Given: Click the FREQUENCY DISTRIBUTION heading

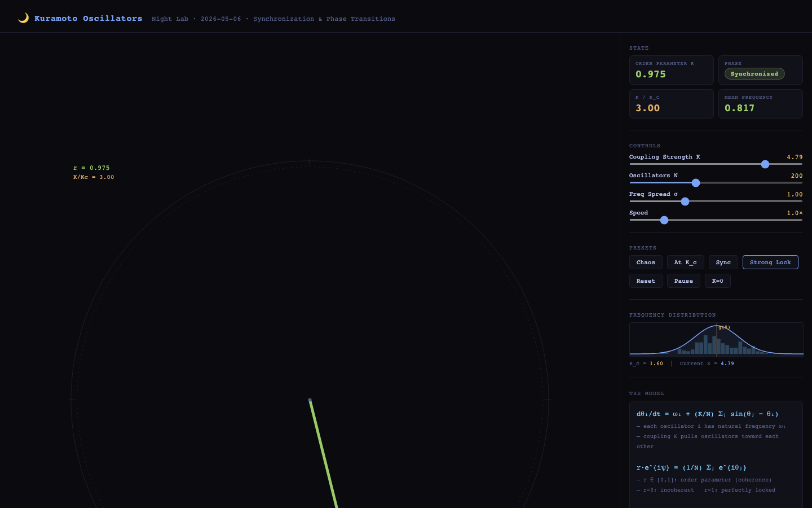Looking at the screenshot, I should 673,315.
